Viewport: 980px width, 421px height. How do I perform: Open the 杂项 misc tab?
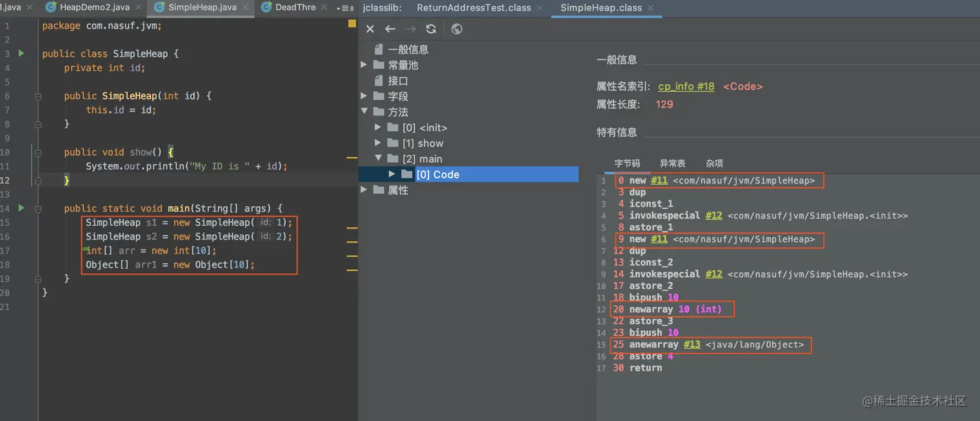(x=715, y=163)
